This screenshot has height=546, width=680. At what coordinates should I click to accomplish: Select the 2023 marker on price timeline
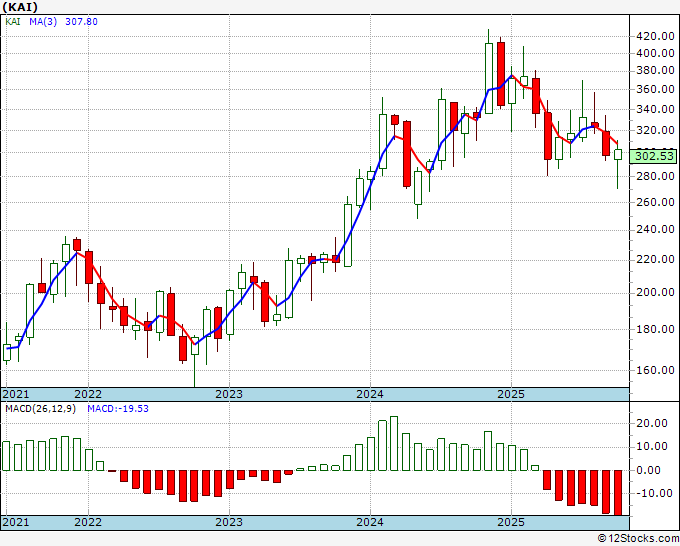pos(229,394)
